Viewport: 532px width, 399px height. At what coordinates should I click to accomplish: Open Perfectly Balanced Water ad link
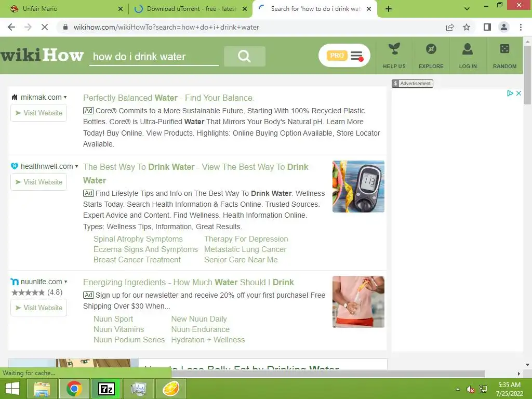pos(169,98)
